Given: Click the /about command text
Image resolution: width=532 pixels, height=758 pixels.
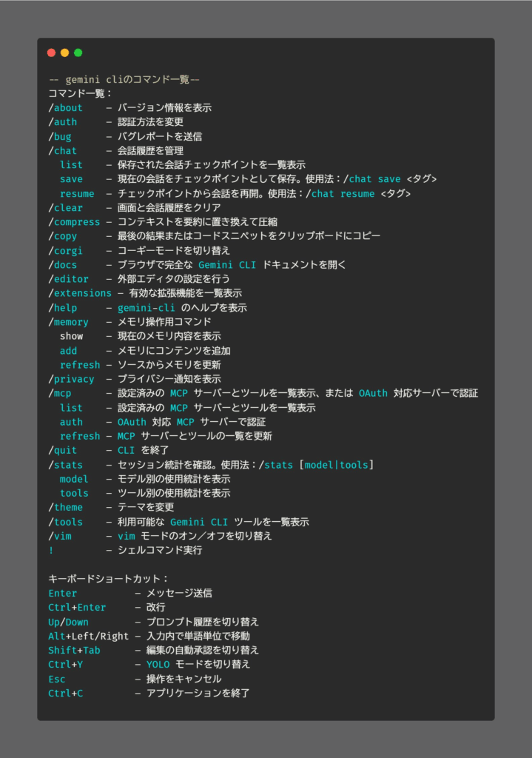Looking at the screenshot, I should [x=65, y=108].
